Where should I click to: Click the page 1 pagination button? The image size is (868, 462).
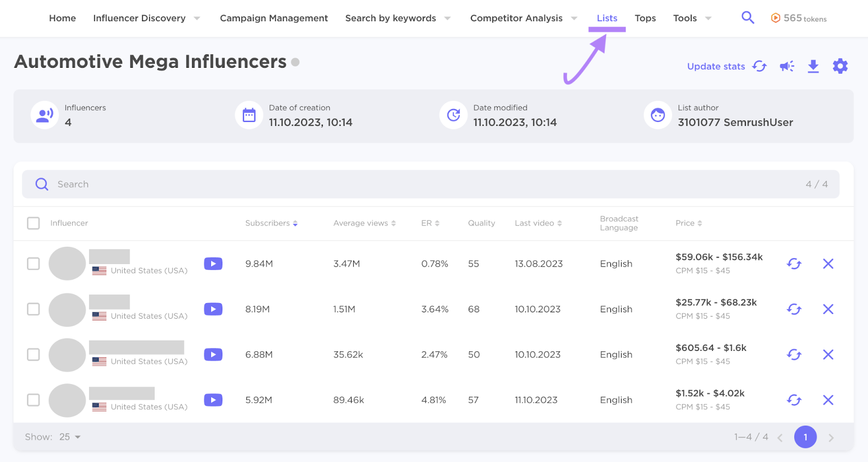[805, 437]
